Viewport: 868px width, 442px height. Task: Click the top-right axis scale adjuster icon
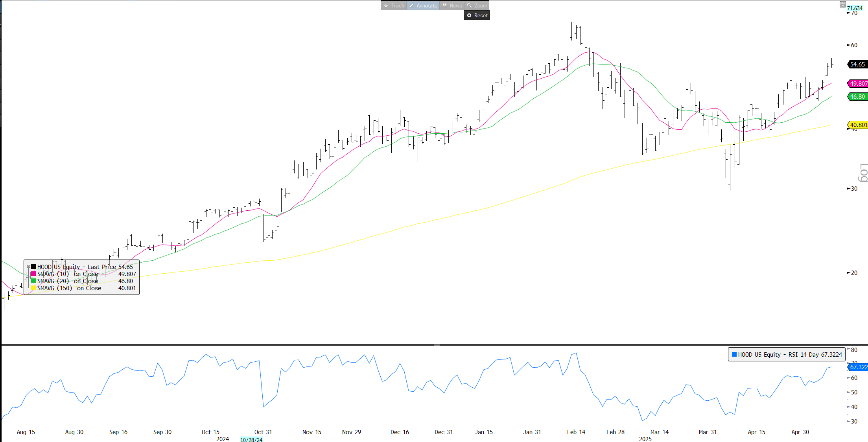(842, 4)
